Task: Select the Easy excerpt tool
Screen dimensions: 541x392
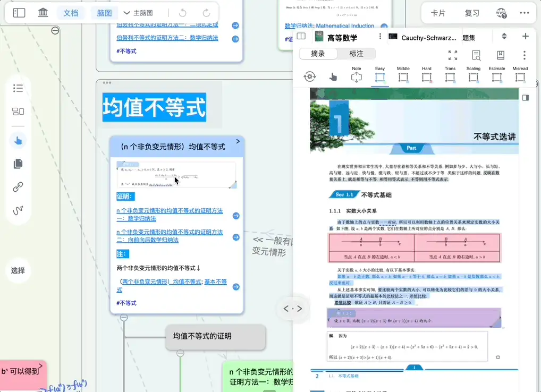Action: tap(380, 74)
